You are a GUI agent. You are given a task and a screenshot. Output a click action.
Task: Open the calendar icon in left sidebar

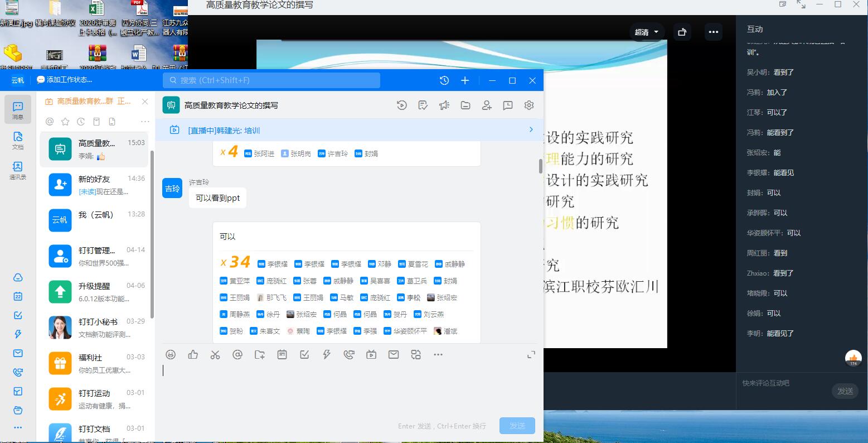pyautogui.click(x=18, y=296)
